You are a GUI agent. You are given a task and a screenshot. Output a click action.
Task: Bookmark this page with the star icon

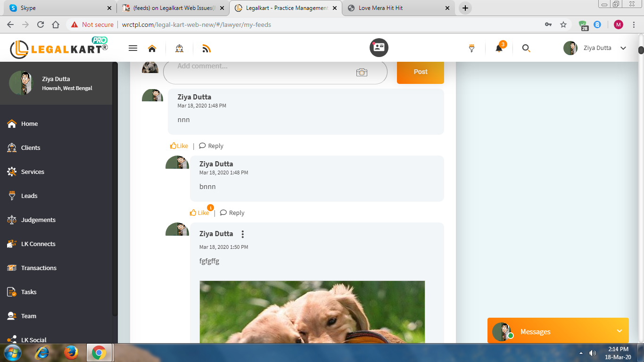[x=563, y=25]
